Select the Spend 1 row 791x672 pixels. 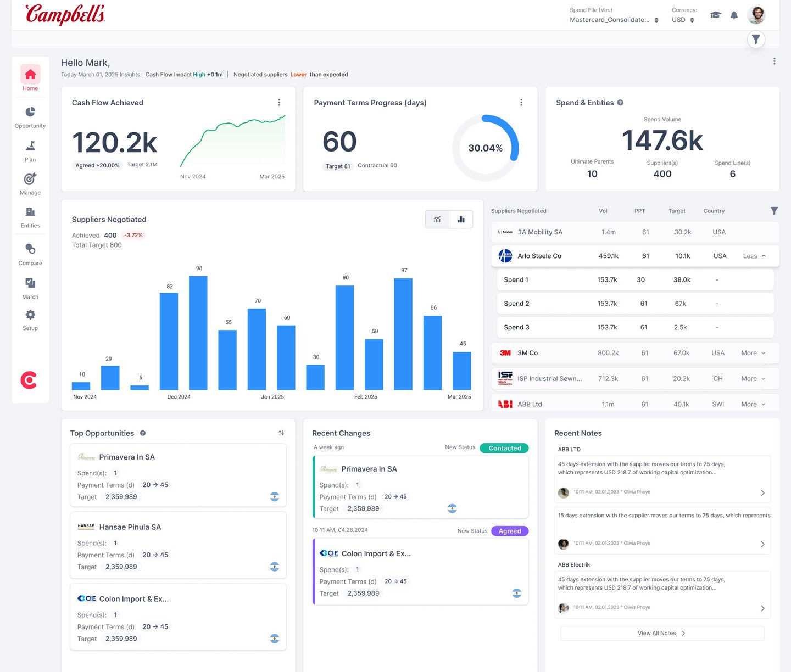tap(635, 280)
